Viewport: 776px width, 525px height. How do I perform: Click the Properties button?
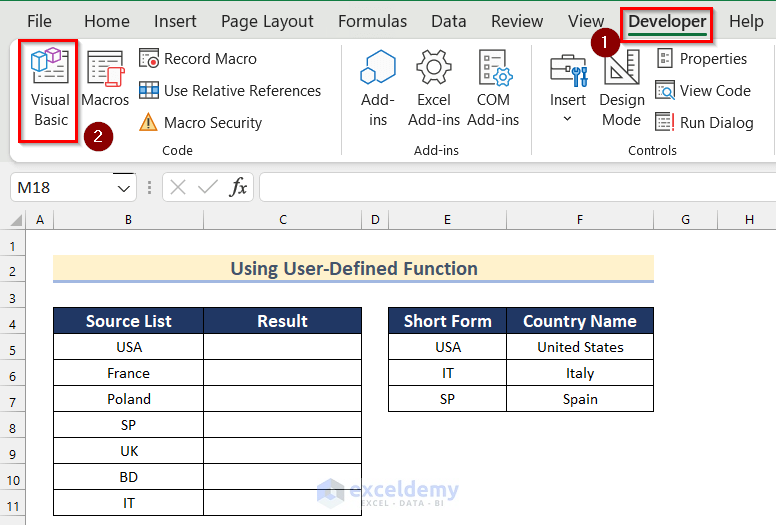coord(702,59)
